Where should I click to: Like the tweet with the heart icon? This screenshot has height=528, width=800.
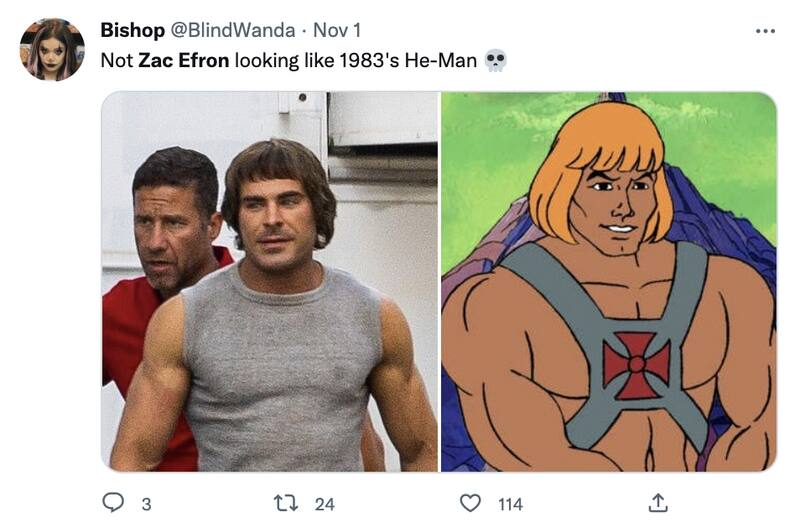(469, 504)
